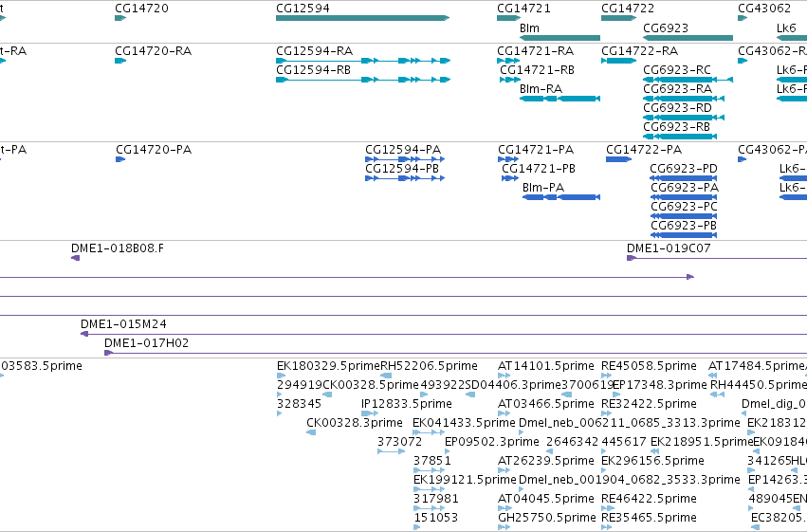The height and width of the screenshot is (532, 807).
Task: Open EST EK199121.5prime
Action: tap(465, 480)
